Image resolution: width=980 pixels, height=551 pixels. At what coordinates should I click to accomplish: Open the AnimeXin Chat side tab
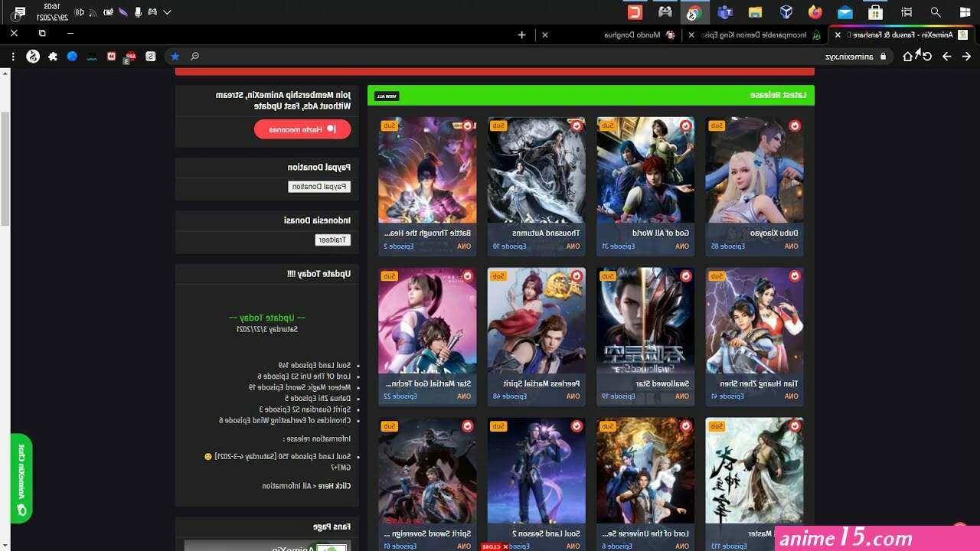(21, 478)
